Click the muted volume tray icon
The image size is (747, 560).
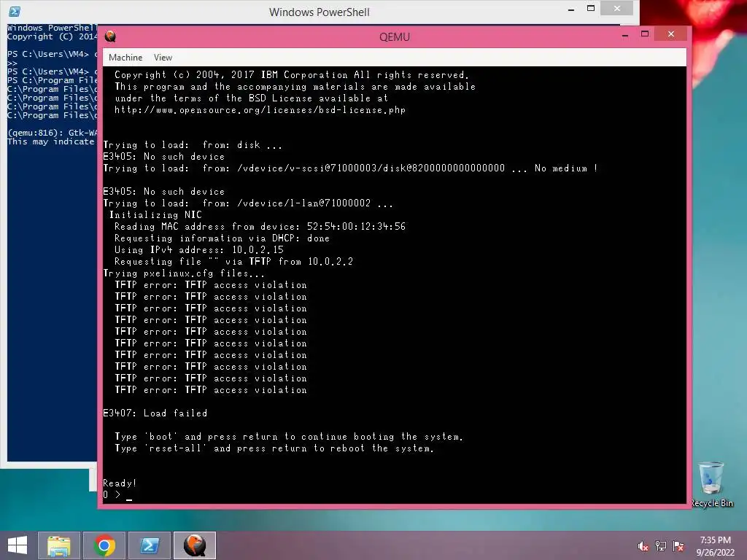[x=643, y=546]
